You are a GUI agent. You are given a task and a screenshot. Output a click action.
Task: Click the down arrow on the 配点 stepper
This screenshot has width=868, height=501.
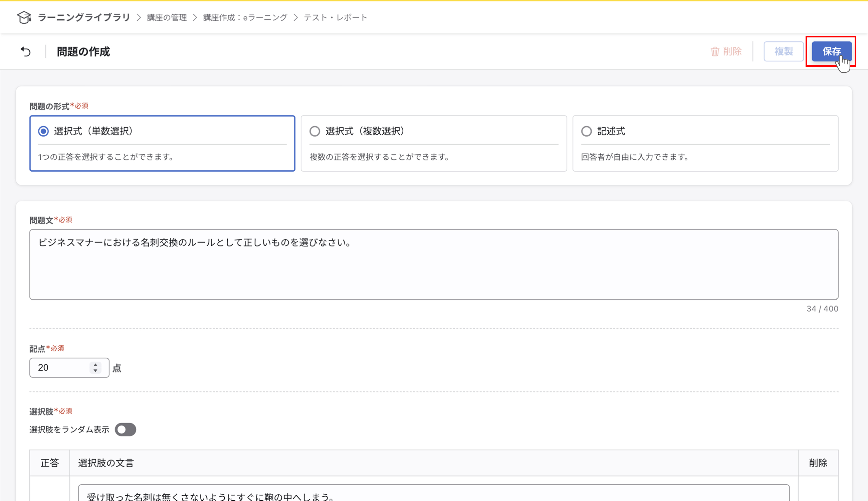coord(95,371)
